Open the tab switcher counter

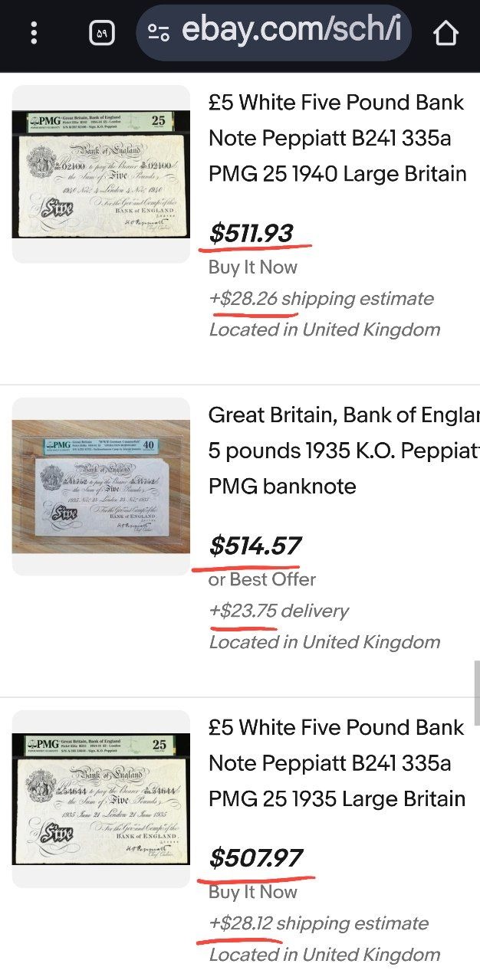click(x=102, y=33)
